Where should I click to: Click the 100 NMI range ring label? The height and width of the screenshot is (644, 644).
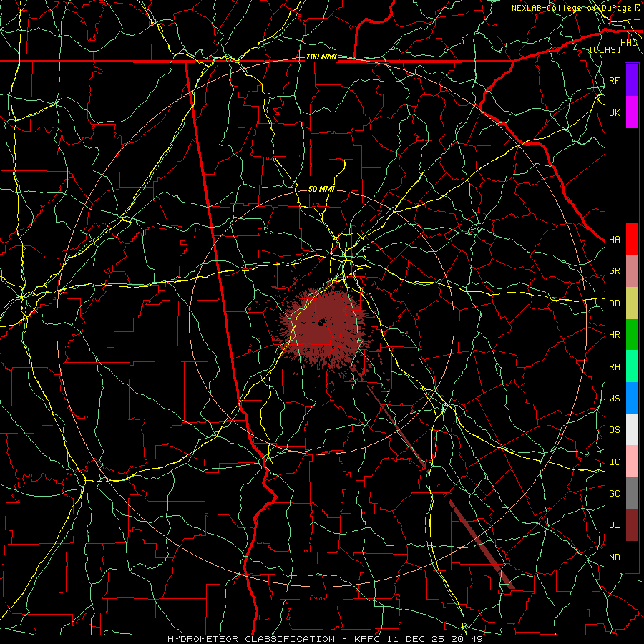pos(321,57)
